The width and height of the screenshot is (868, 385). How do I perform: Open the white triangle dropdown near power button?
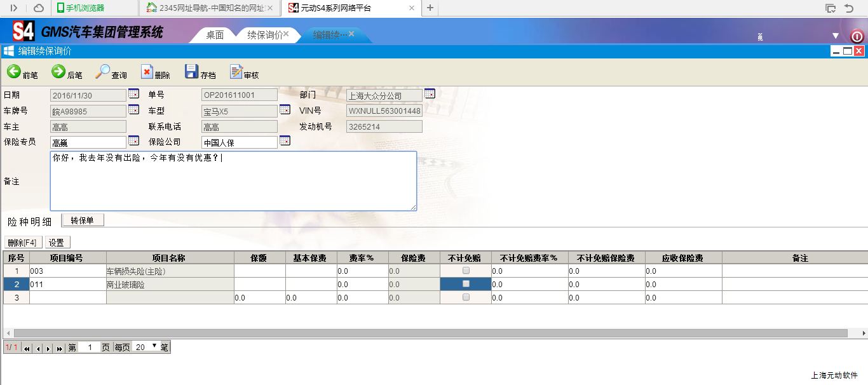click(836, 36)
